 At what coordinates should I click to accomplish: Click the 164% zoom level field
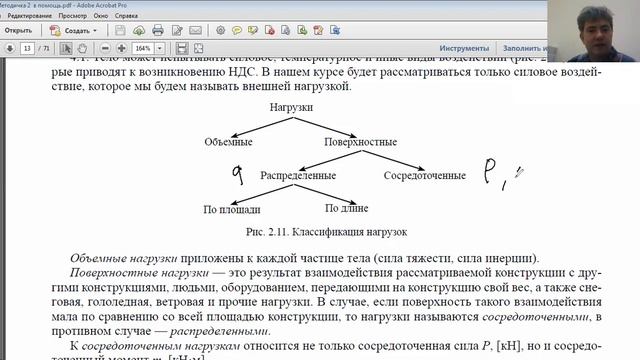(x=143, y=49)
